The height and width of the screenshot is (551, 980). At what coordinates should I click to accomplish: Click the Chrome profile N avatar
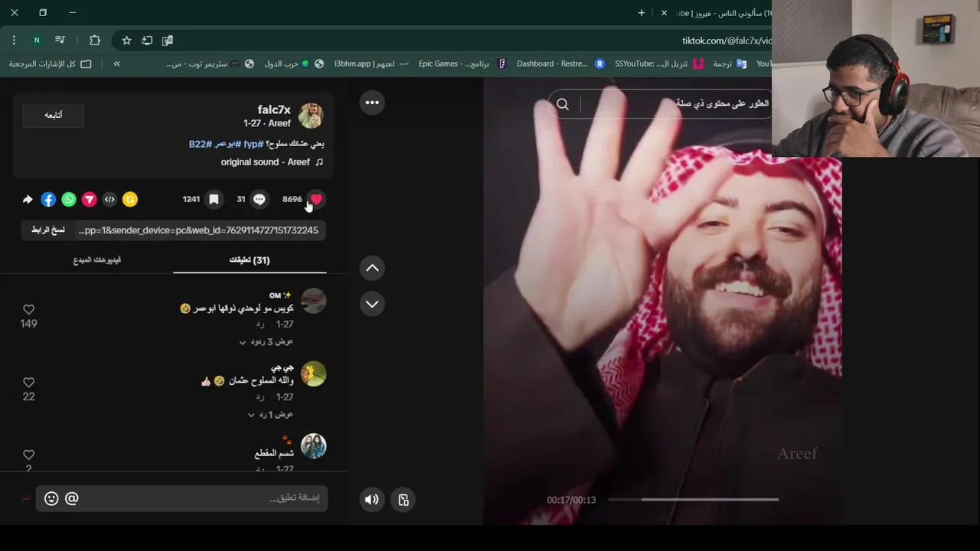[x=36, y=40]
